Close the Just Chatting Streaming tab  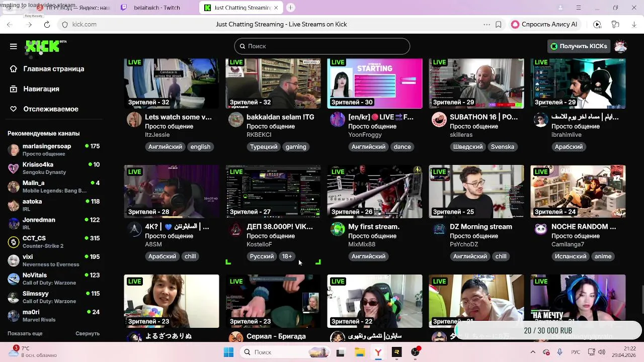point(277,8)
